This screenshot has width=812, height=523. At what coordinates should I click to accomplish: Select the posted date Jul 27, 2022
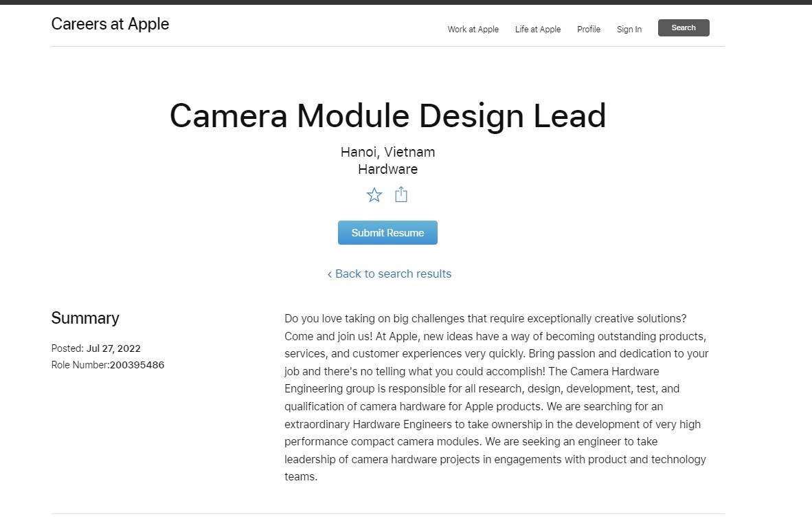pos(113,348)
